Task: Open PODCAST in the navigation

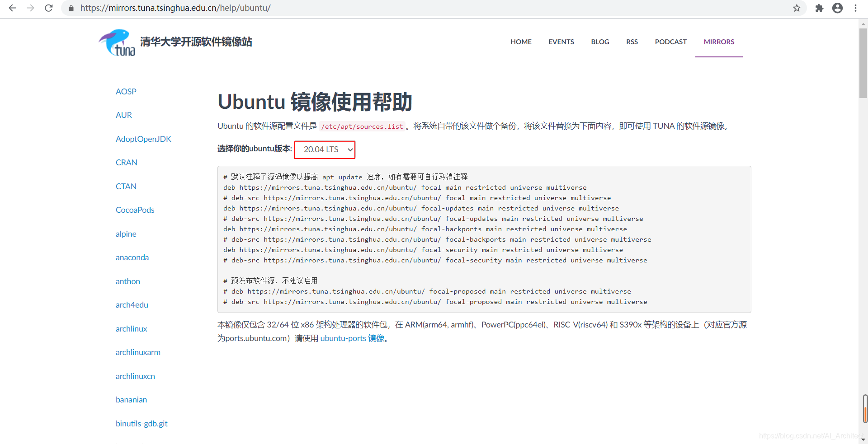Action: click(x=670, y=42)
